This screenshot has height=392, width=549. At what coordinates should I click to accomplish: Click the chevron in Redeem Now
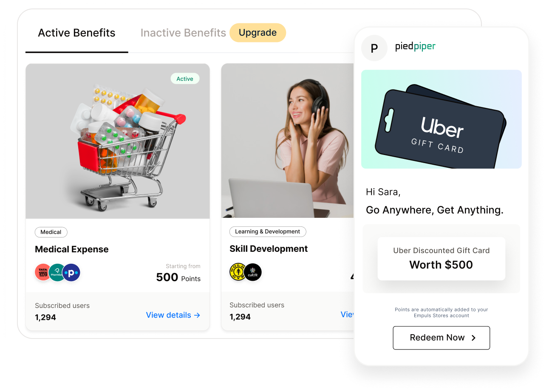point(473,338)
